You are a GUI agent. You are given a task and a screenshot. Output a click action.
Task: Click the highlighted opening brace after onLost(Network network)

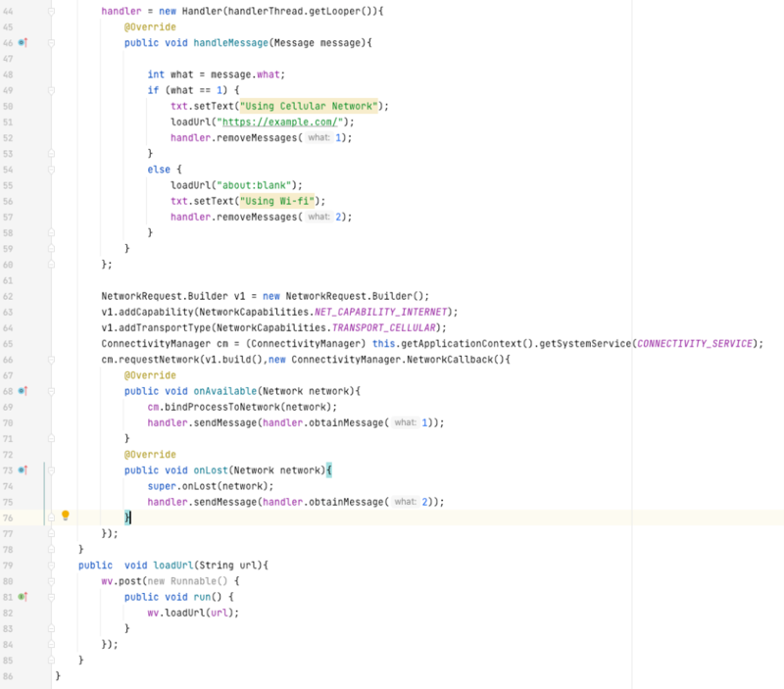pos(329,470)
